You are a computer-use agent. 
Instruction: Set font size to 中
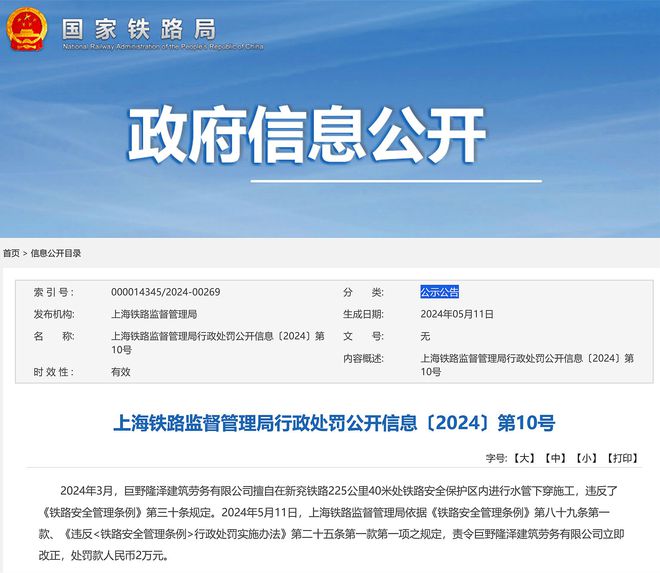tap(555, 458)
